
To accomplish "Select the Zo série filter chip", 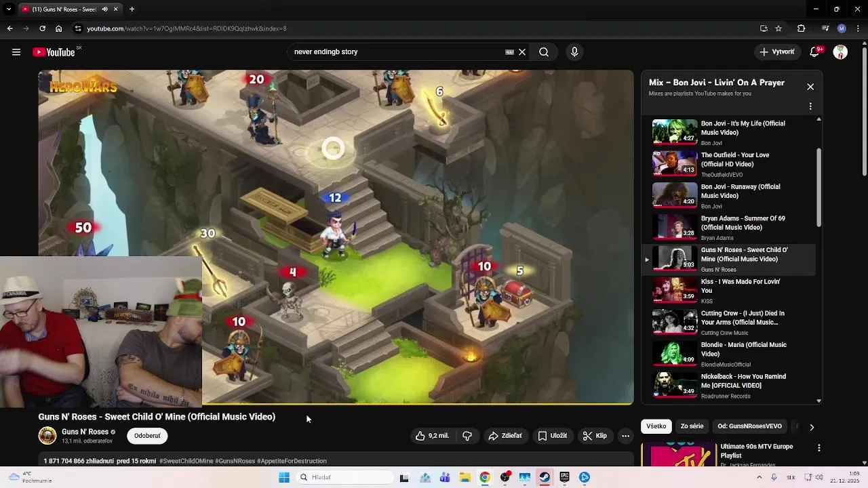I will coord(692,426).
